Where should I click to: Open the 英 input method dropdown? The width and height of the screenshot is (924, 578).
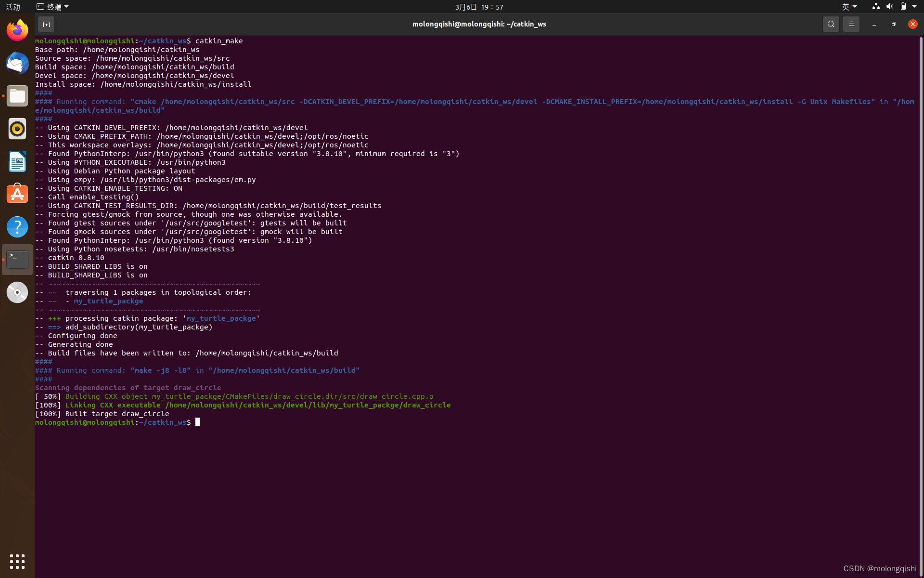coord(849,7)
